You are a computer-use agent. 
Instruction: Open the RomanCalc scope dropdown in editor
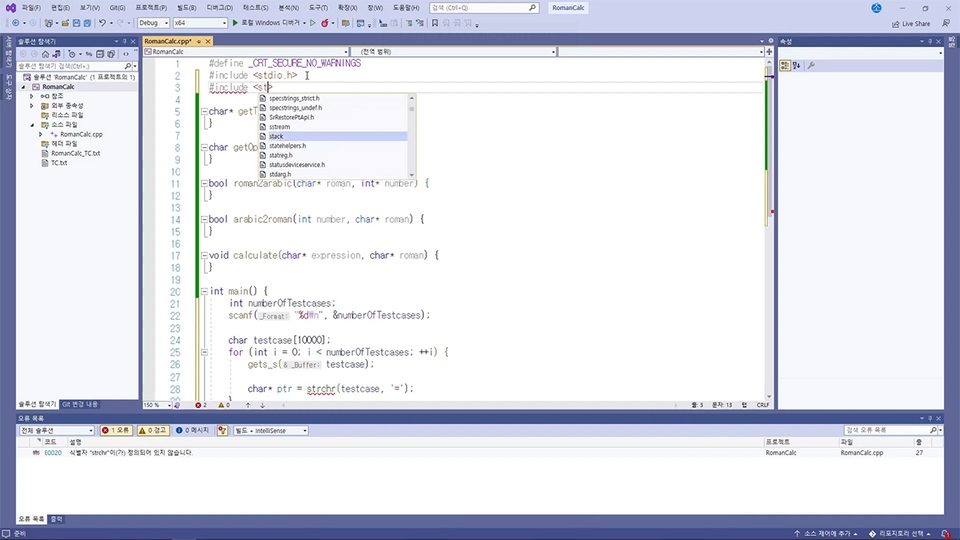[246, 52]
